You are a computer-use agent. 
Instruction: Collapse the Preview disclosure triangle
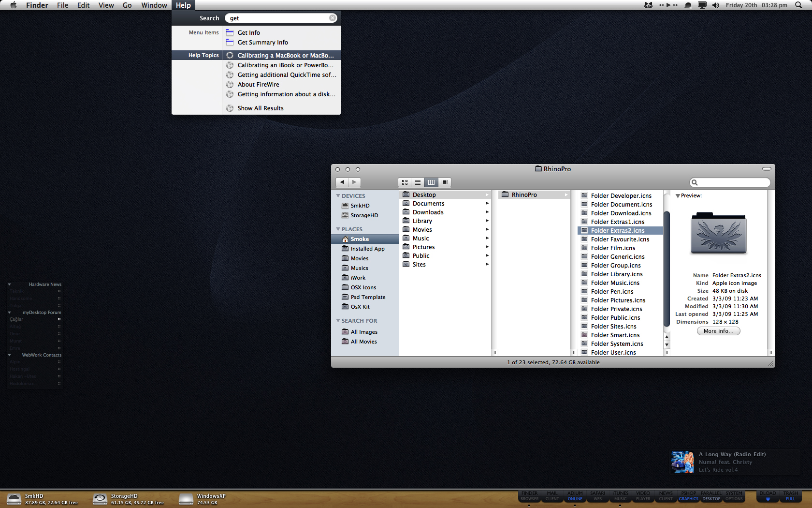coord(678,196)
